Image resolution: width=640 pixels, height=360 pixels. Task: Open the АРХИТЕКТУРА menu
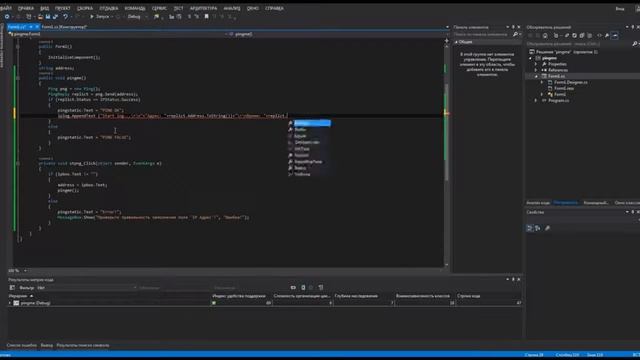click(203, 8)
